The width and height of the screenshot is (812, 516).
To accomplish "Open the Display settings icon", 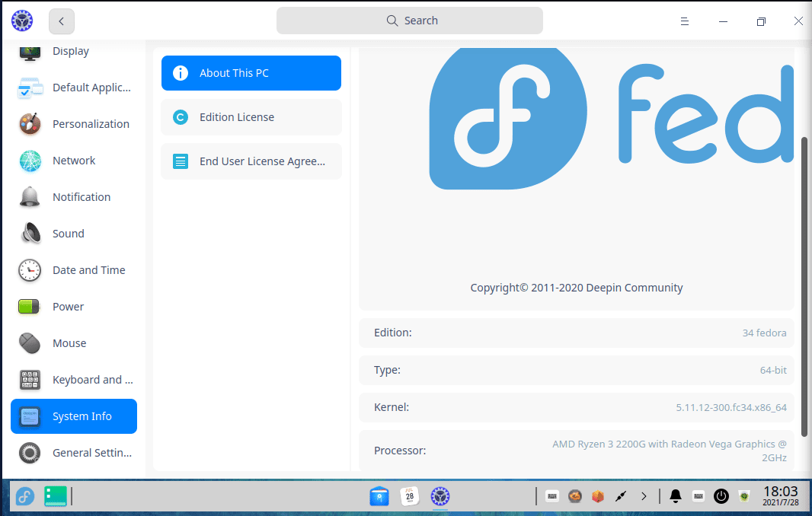I will pyautogui.click(x=30, y=53).
